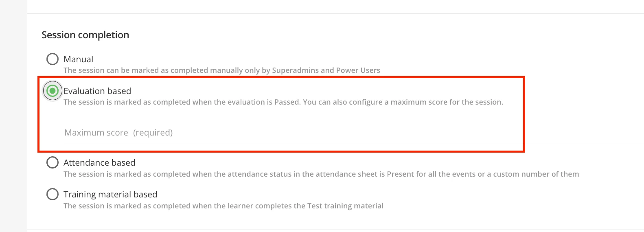644x232 pixels.
Task: Click the "(required)" hint in score field
Action: (x=153, y=133)
